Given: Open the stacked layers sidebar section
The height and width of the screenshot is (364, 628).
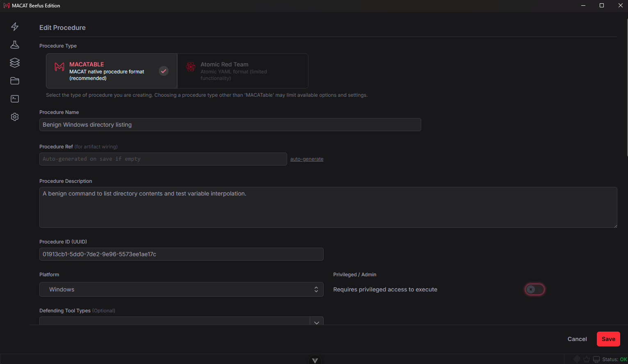Looking at the screenshot, I should coord(15,63).
